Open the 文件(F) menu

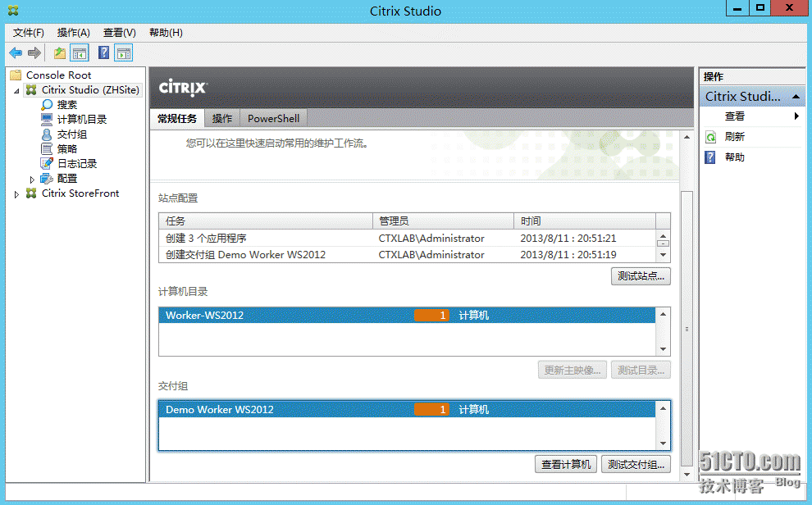point(29,33)
